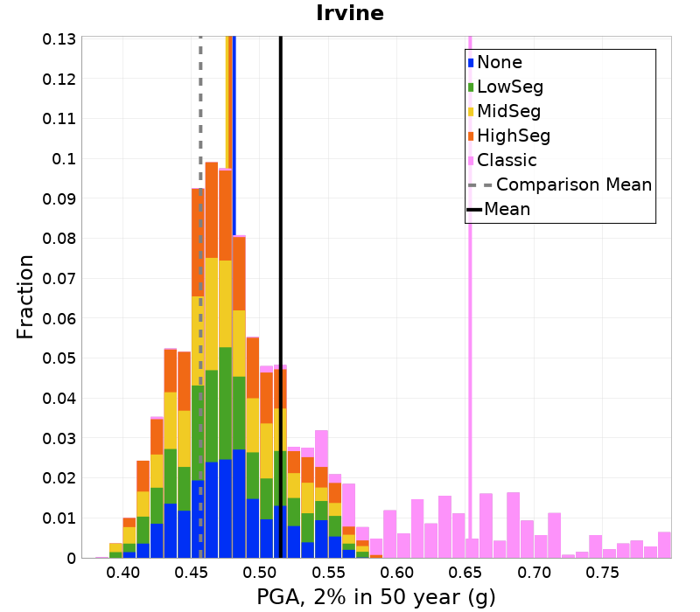Click the x-axis tick label 0.70
The width and height of the screenshot is (700, 612).
[x=534, y=573]
